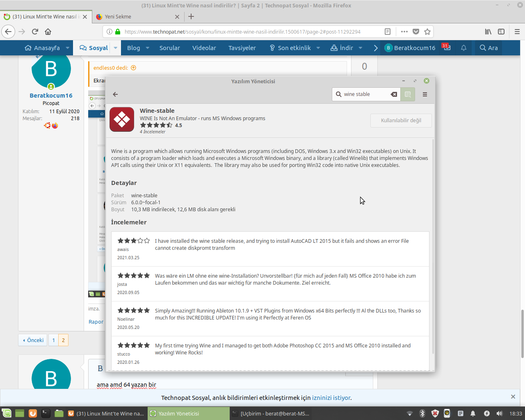Open the Firefox application menu
Screen dimensions: 525x420
click(517, 32)
